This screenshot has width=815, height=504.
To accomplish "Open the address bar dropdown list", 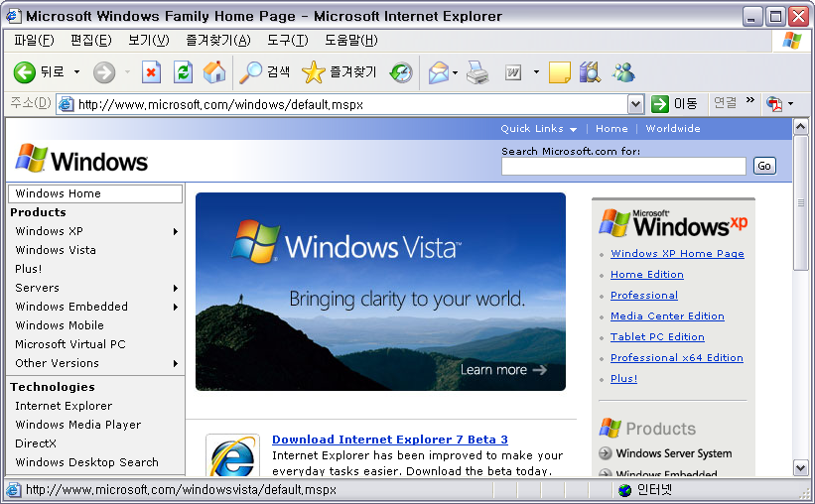I will pos(635,104).
